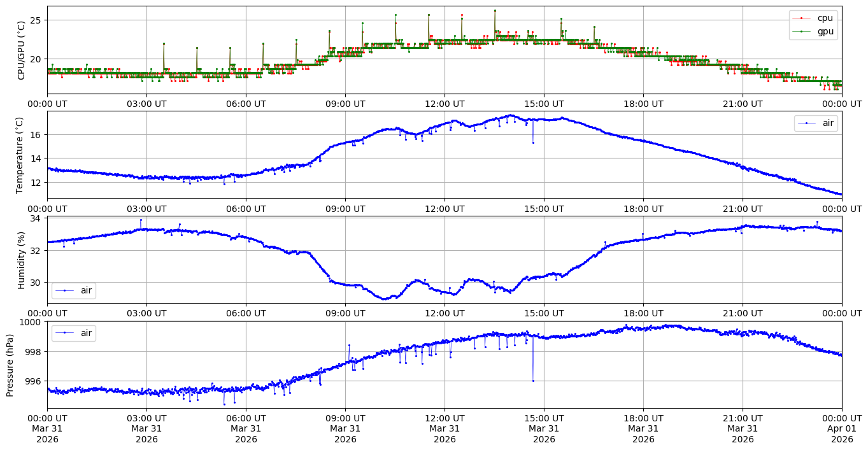Viewport: 868px width, 450px height.
Task: Click the gpu legend entry label
Action: pos(825,31)
